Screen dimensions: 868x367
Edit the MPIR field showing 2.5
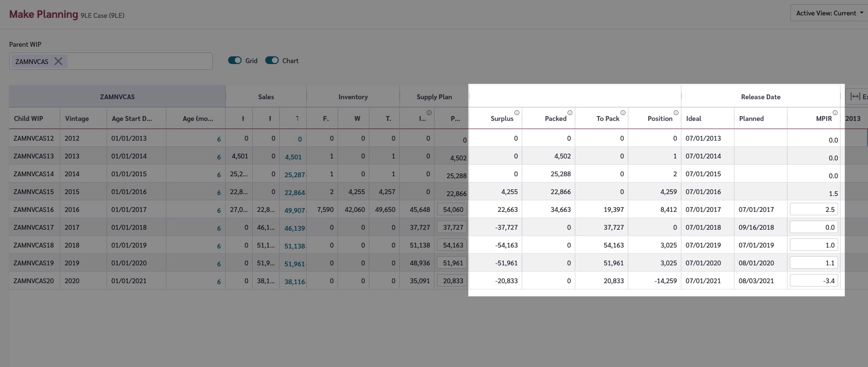click(x=814, y=210)
